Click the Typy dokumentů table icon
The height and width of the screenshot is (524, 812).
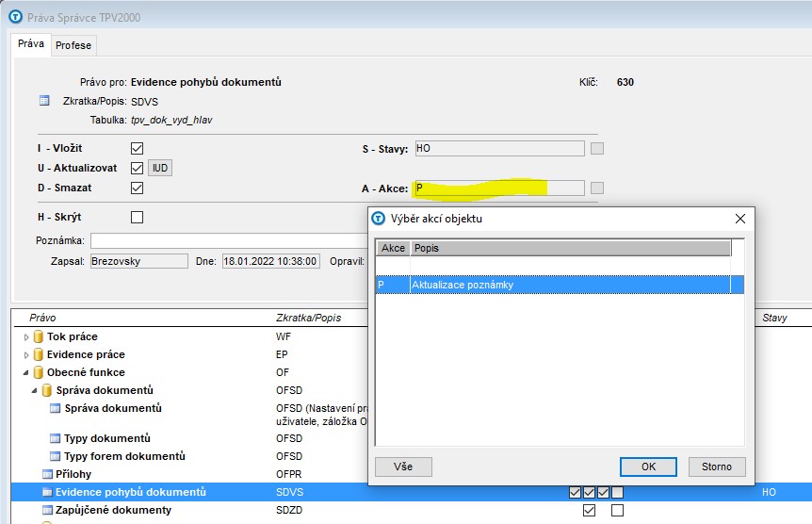pyautogui.click(x=55, y=438)
